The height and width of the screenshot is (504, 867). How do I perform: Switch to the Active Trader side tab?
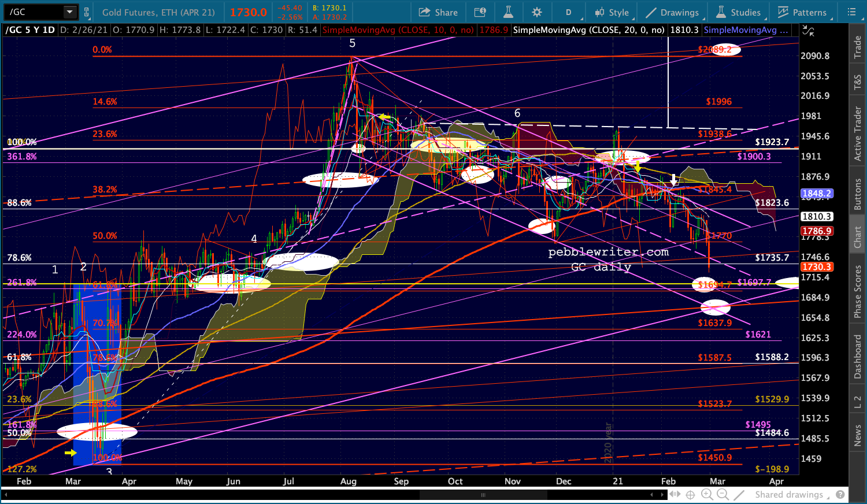point(858,134)
